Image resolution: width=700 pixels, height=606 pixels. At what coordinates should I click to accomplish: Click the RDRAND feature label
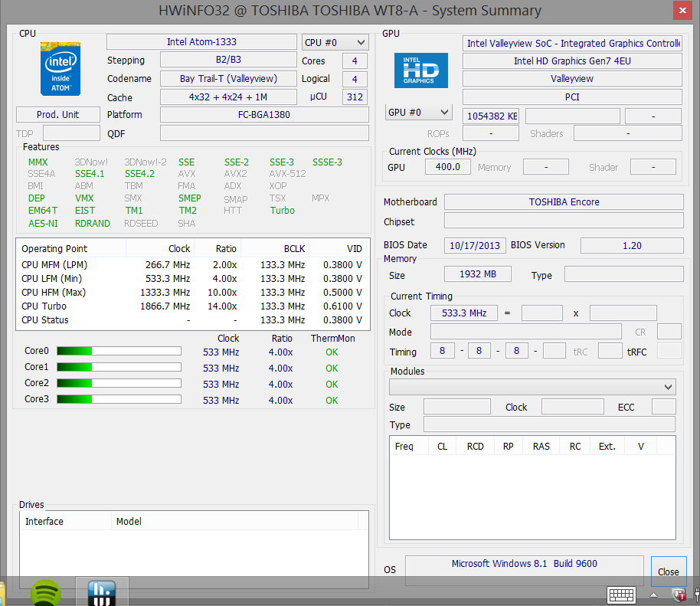[x=93, y=223]
